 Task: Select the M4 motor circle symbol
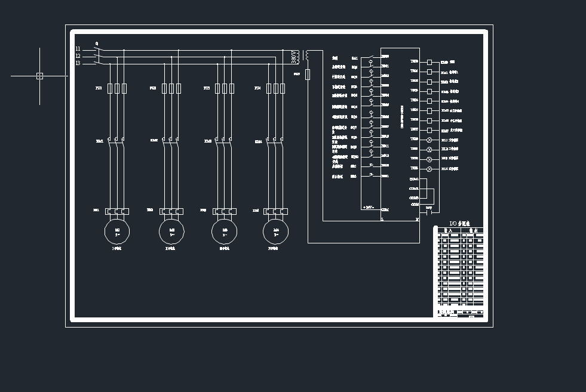(x=276, y=232)
